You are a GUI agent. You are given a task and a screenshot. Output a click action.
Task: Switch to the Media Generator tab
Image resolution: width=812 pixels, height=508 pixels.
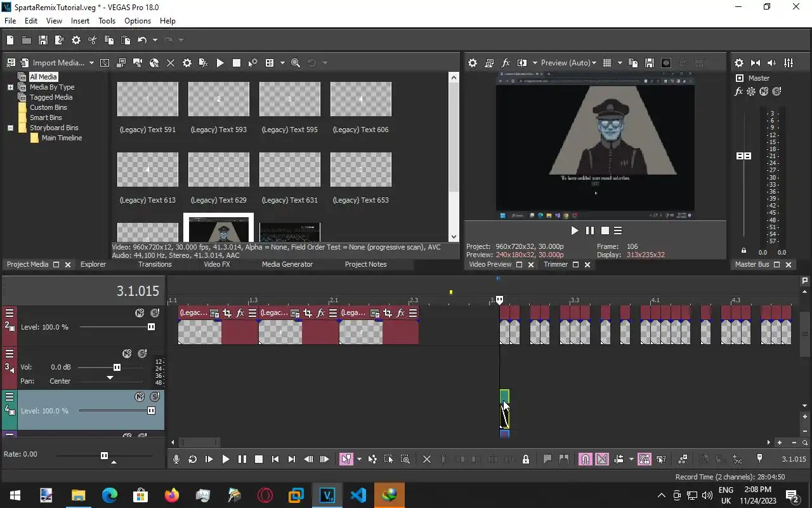(x=287, y=264)
